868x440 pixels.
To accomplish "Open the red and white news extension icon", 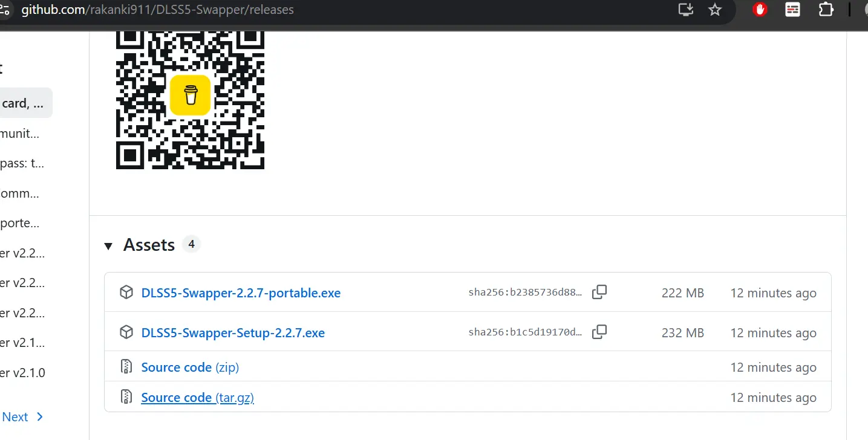I will (792, 10).
